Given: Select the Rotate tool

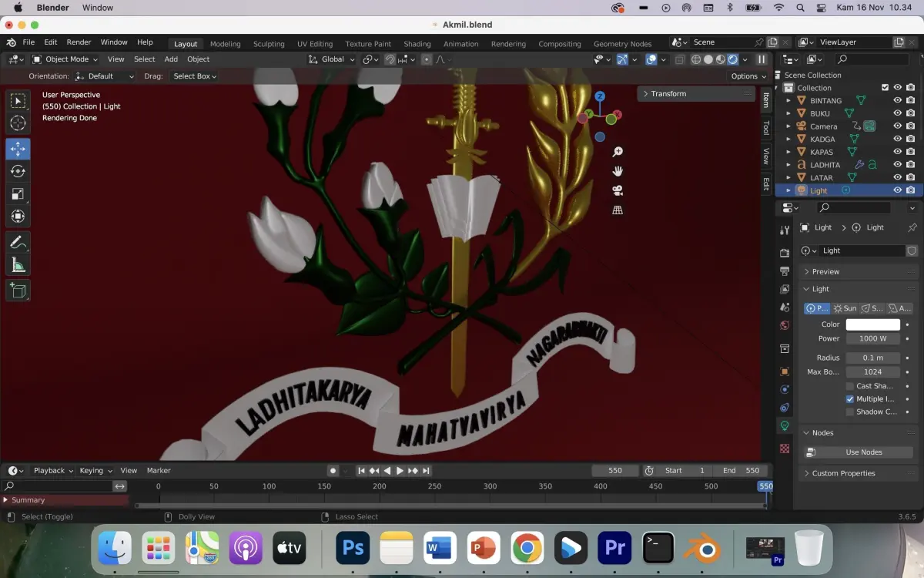Looking at the screenshot, I should tap(18, 171).
